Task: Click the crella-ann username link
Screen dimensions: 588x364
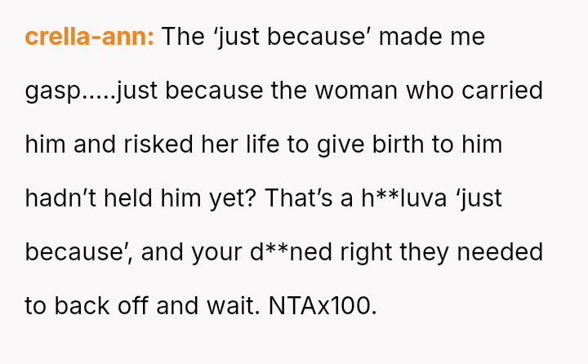Action: 89,37
